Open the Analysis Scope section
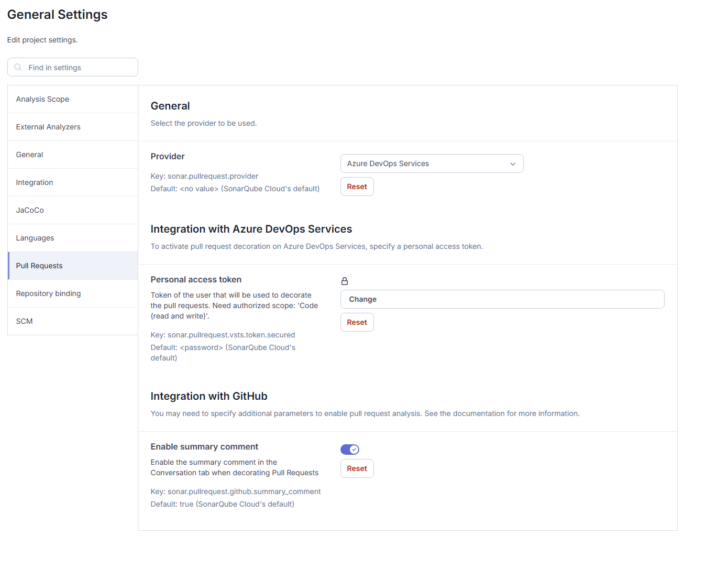Viewport: 728px width, 569px height. click(x=42, y=99)
